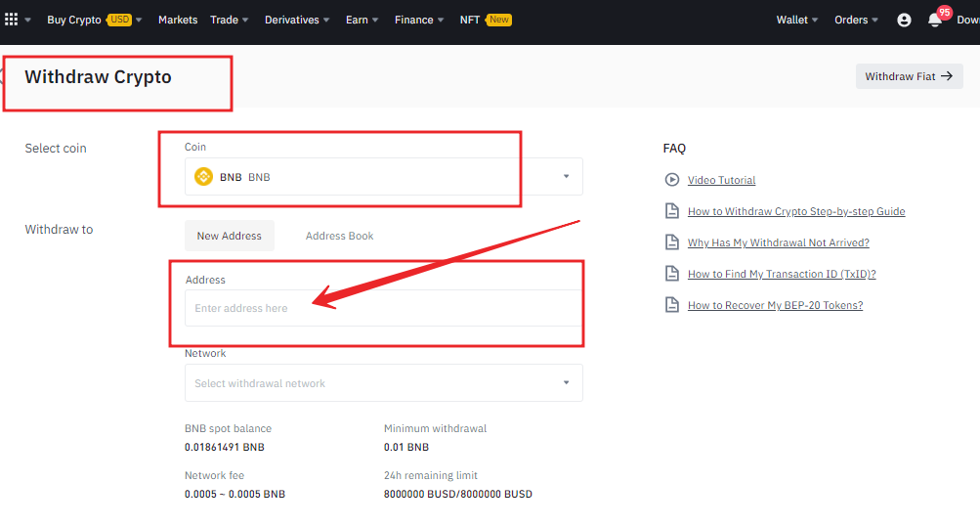Switch to the Address Book tab
Image resolution: width=980 pixels, height=526 pixels.
339,236
